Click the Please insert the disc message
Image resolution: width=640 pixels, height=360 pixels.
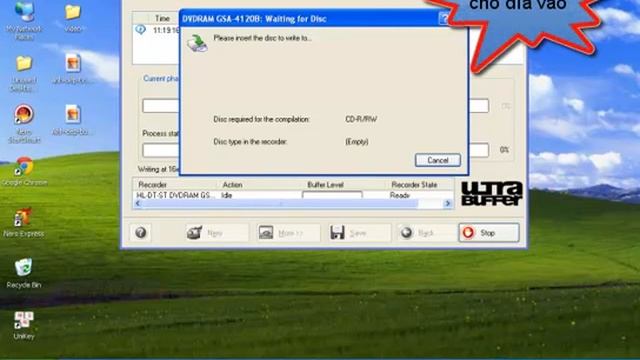point(262,38)
